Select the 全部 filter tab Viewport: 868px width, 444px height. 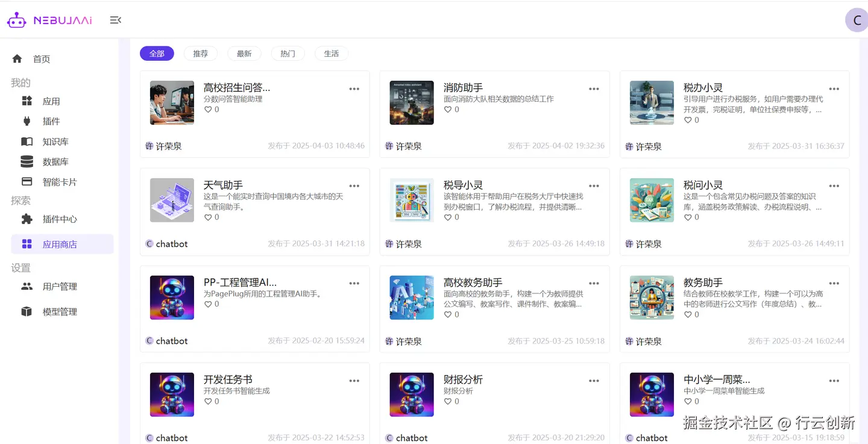coord(157,54)
